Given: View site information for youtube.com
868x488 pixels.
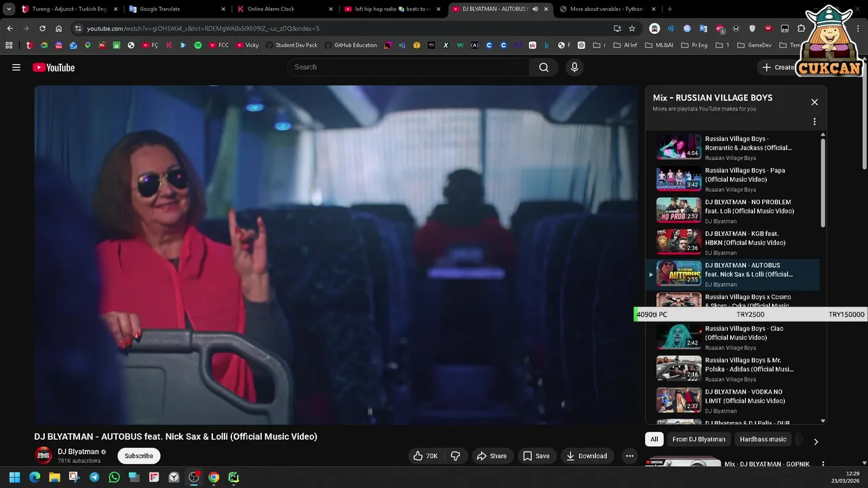Looking at the screenshot, I should pos(78,28).
